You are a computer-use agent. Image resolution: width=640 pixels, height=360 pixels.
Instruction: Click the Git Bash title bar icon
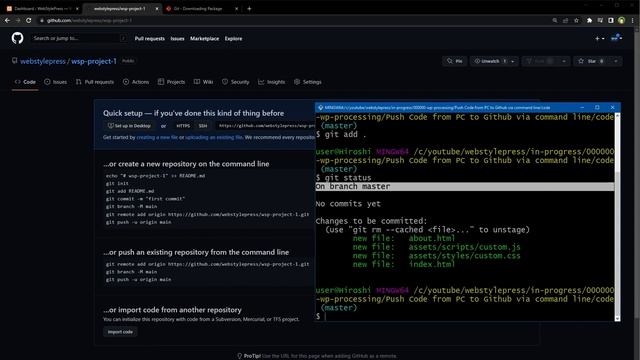[320, 107]
